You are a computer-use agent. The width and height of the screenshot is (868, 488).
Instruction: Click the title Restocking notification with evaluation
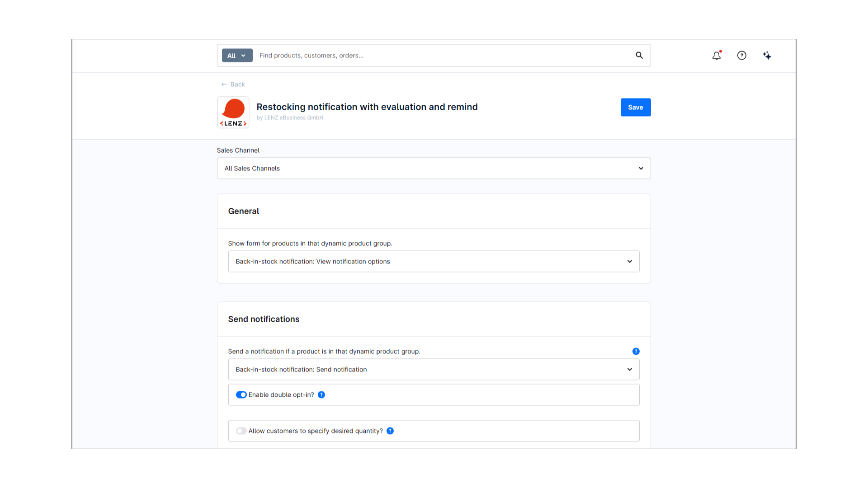367,107
